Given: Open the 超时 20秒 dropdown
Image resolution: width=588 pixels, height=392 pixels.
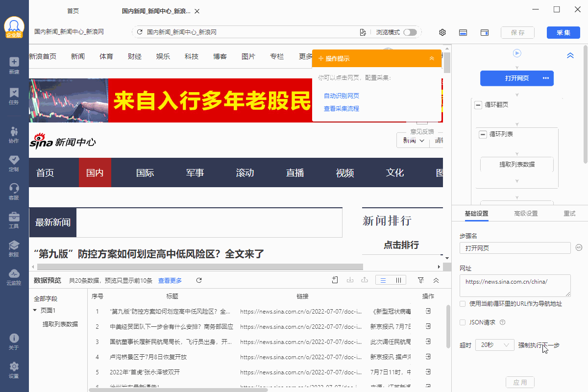Looking at the screenshot, I should click(x=495, y=345).
